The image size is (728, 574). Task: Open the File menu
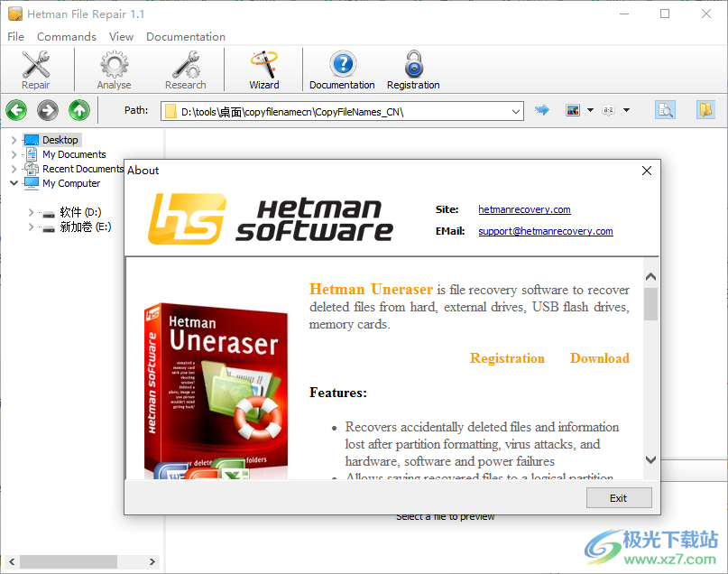pyautogui.click(x=15, y=36)
